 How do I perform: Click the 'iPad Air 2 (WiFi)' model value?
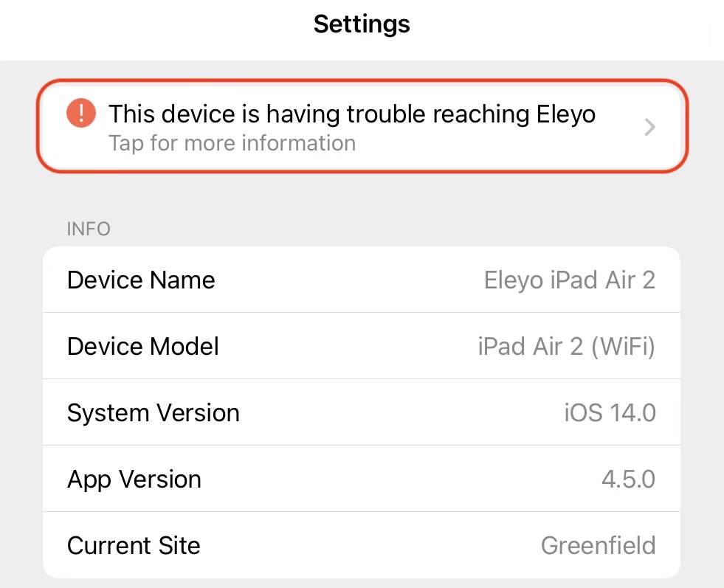pyautogui.click(x=566, y=346)
